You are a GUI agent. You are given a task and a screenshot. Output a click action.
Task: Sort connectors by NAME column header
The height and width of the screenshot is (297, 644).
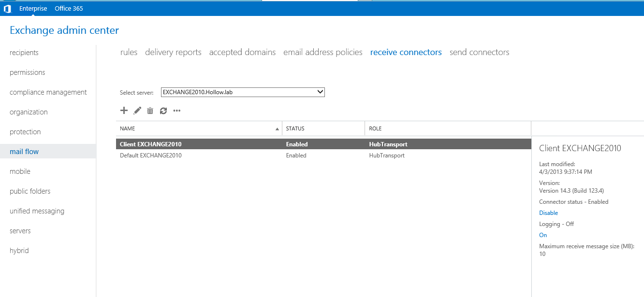128,128
